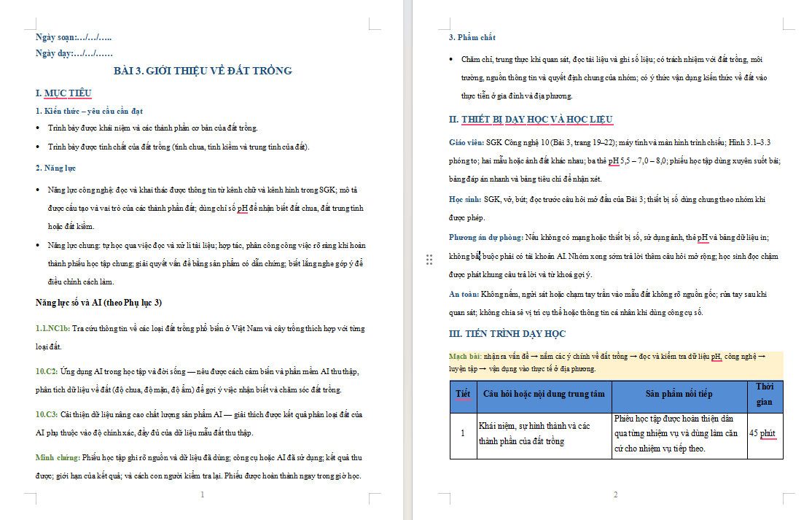
Task: Click the title BÀI 3. GIỚI THIỆU VỀ ĐẤT TRỒNG
Action: tap(203, 71)
